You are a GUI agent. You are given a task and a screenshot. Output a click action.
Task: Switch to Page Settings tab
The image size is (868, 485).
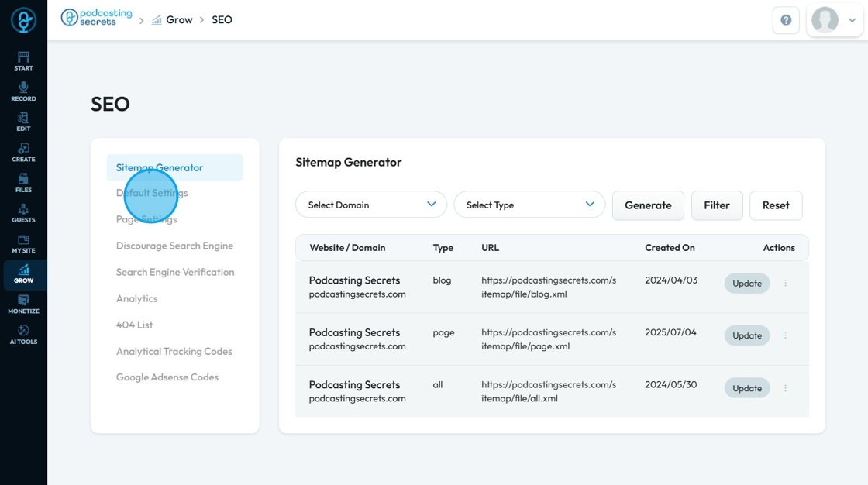click(146, 219)
